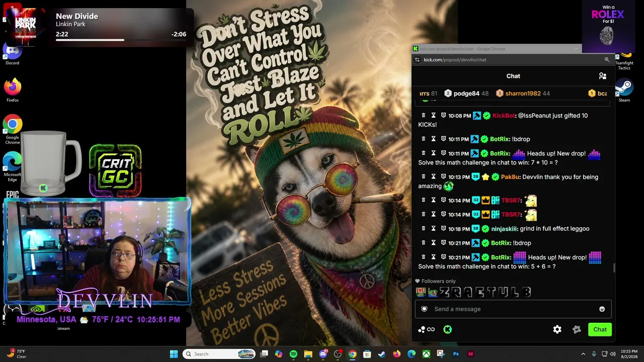Click the Z emote in emote row

point(444,292)
